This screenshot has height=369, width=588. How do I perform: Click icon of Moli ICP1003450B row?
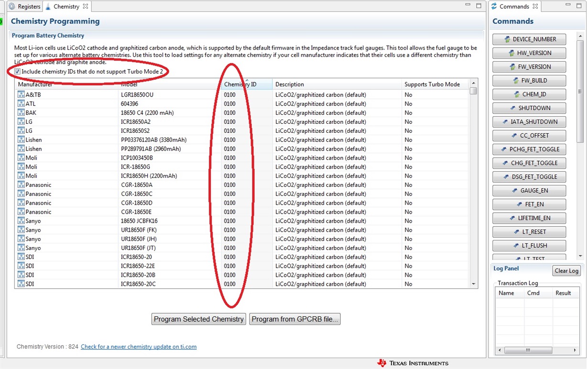[x=21, y=158]
